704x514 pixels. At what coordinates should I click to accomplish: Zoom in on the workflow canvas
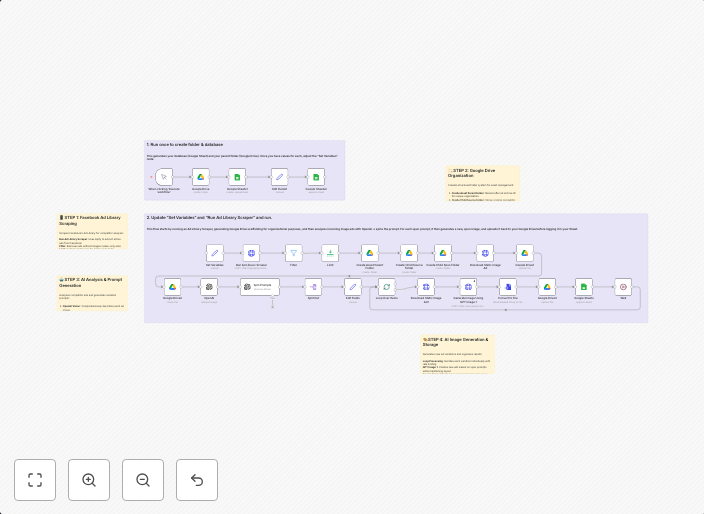tap(89, 480)
